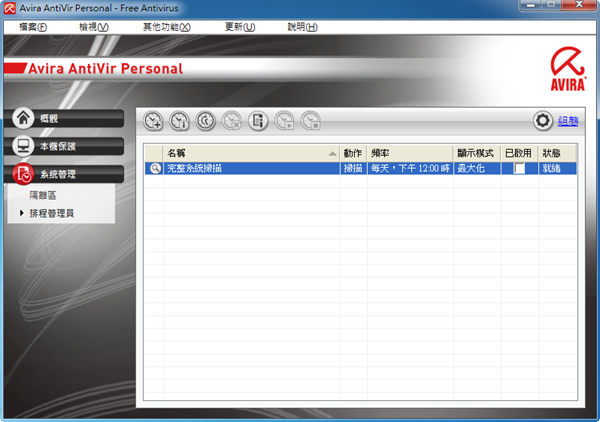Open the 組態 configuration link
The width and height of the screenshot is (600, 422).
pos(568,121)
